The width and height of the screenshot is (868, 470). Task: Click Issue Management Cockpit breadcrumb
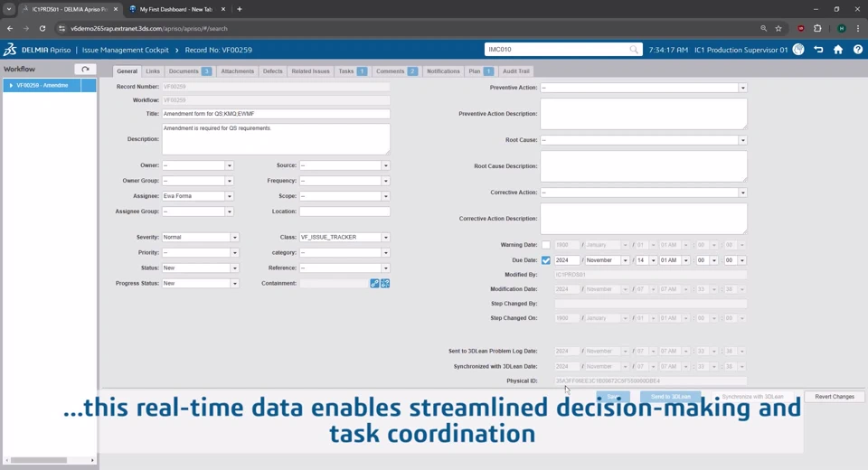coord(126,50)
